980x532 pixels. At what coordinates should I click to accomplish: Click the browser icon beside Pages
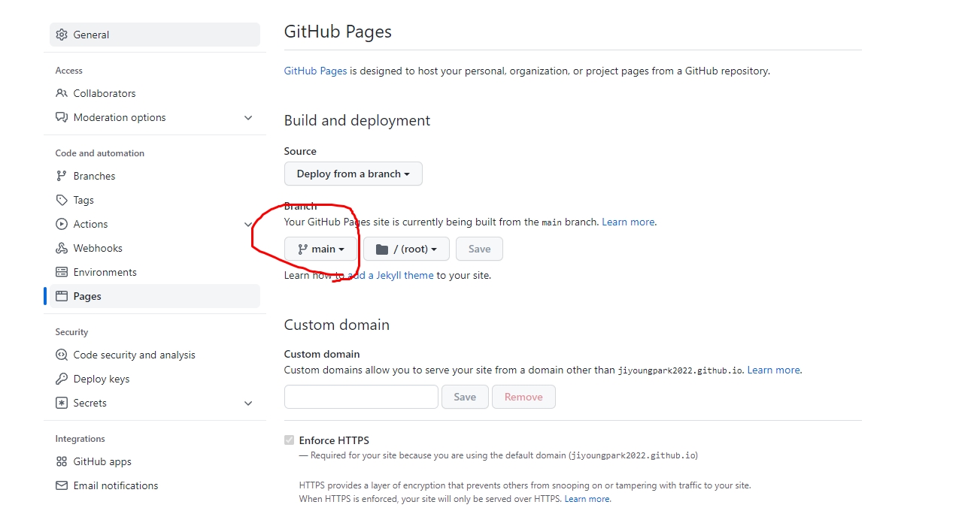(x=62, y=296)
